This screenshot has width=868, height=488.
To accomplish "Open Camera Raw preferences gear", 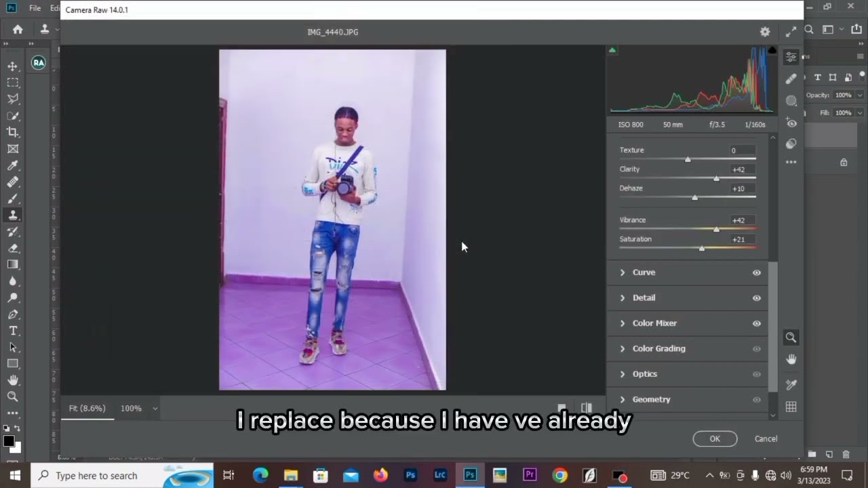I will coord(765,32).
